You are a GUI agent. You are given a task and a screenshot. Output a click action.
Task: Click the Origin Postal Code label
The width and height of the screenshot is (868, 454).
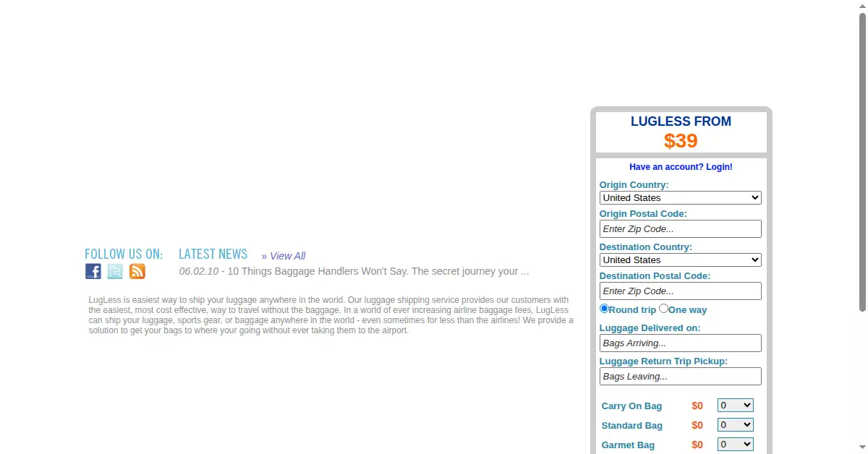click(643, 214)
